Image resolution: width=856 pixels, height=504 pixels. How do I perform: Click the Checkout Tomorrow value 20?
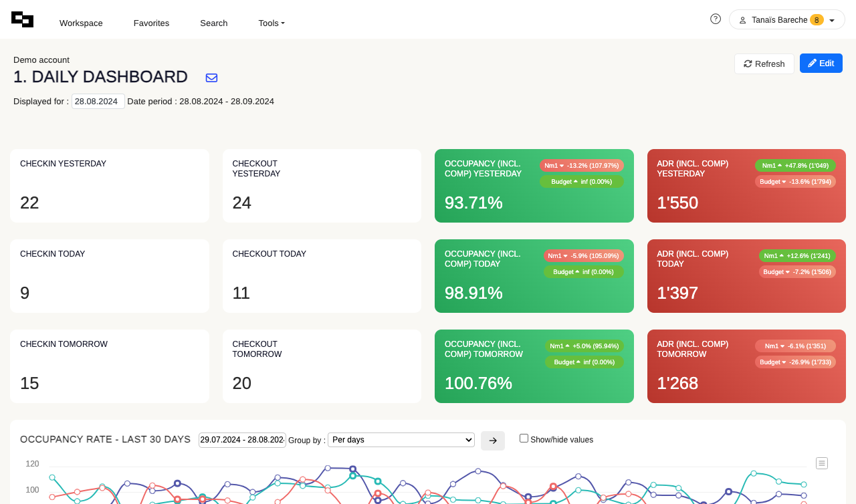[242, 383]
